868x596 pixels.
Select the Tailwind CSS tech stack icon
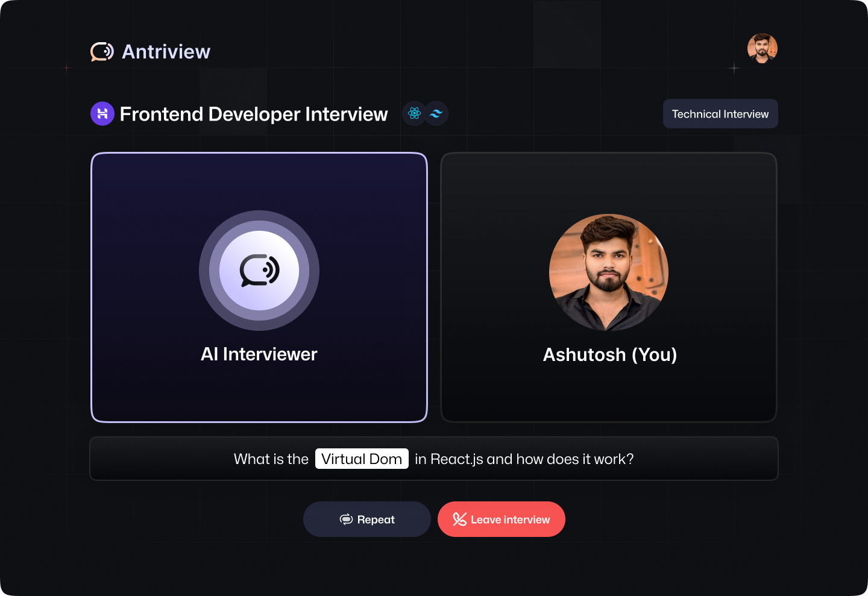click(x=436, y=113)
